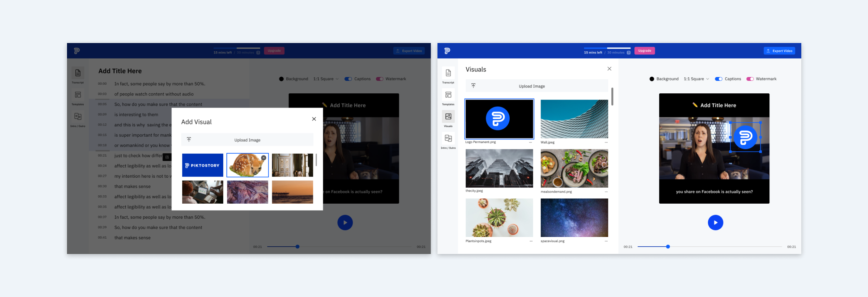Screen dimensions: 868x297
Task: Click Upgrade button in left window
Action: (x=274, y=51)
